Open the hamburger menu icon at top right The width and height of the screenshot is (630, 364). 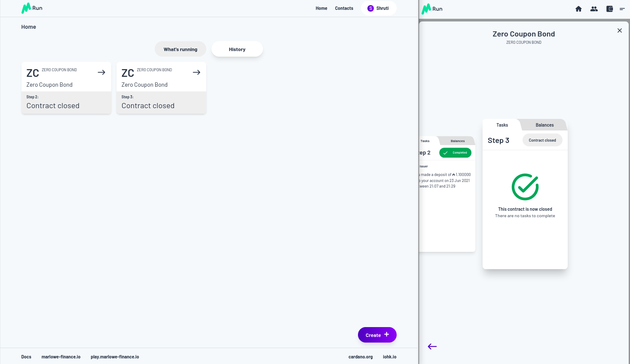coord(622,9)
